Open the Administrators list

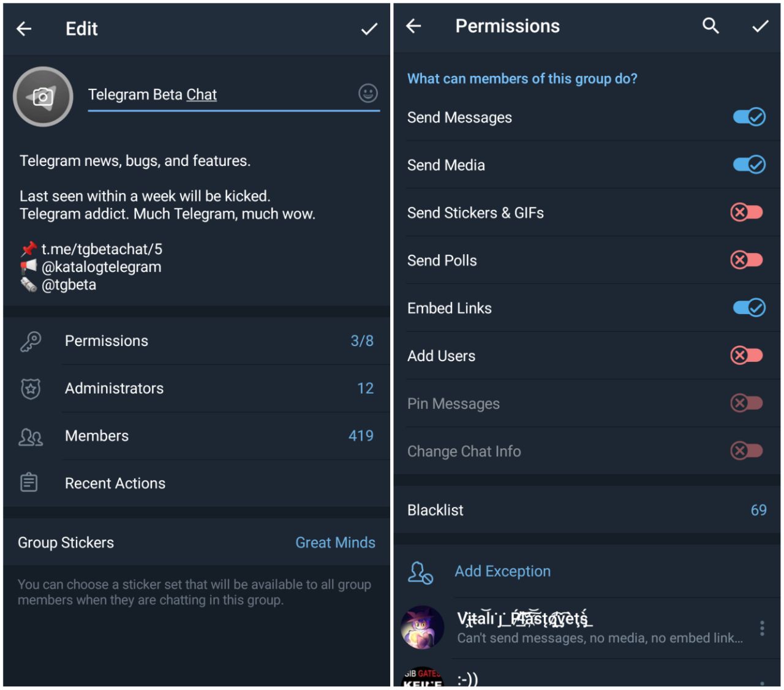[x=196, y=388]
